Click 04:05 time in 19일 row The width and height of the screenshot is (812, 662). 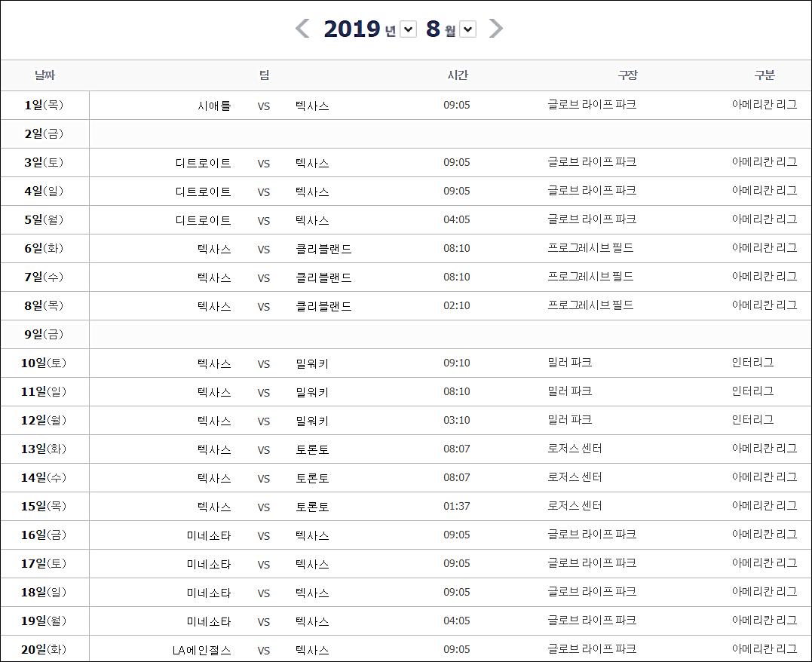tap(457, 621)
